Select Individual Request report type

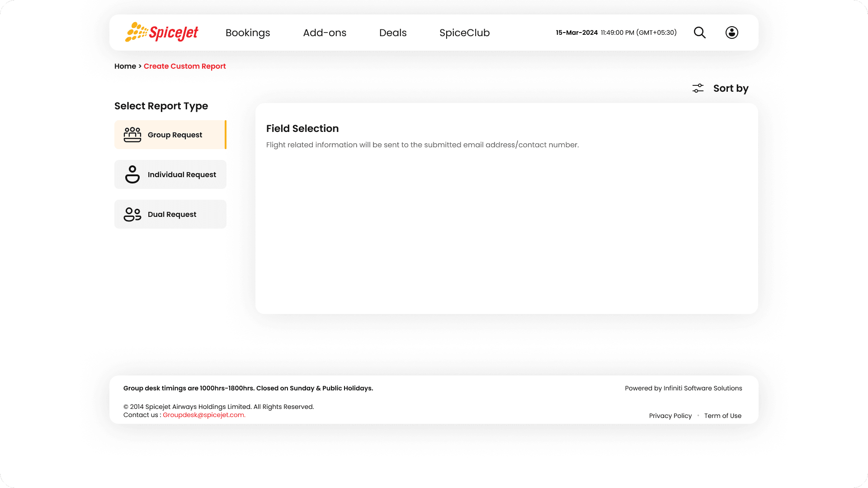coord(182,174)
